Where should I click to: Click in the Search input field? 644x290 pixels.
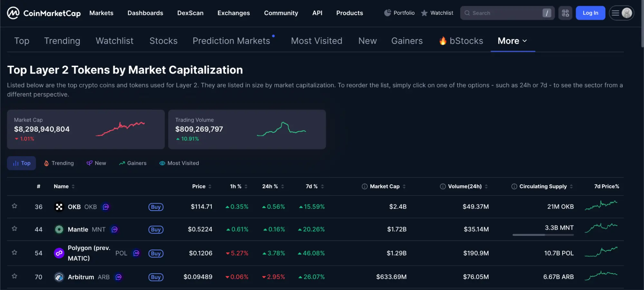coord(507,13)
